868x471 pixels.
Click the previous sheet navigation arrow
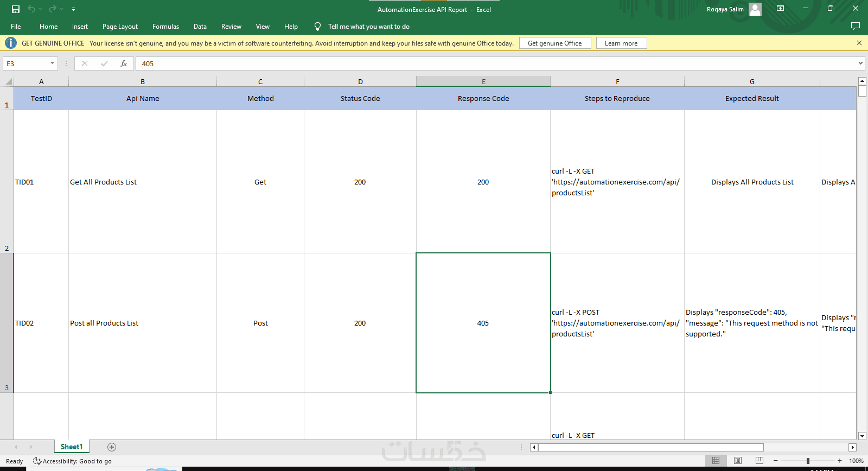click(x=16, y=447)
